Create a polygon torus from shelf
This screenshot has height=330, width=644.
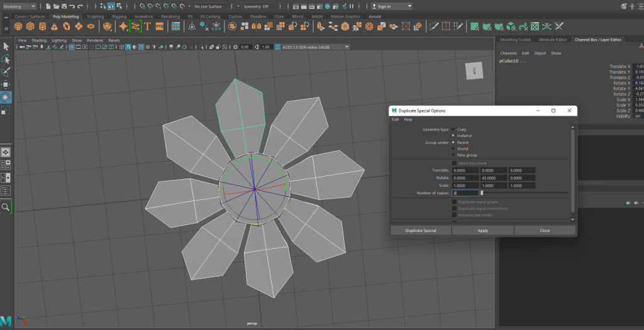pos(67,26)
